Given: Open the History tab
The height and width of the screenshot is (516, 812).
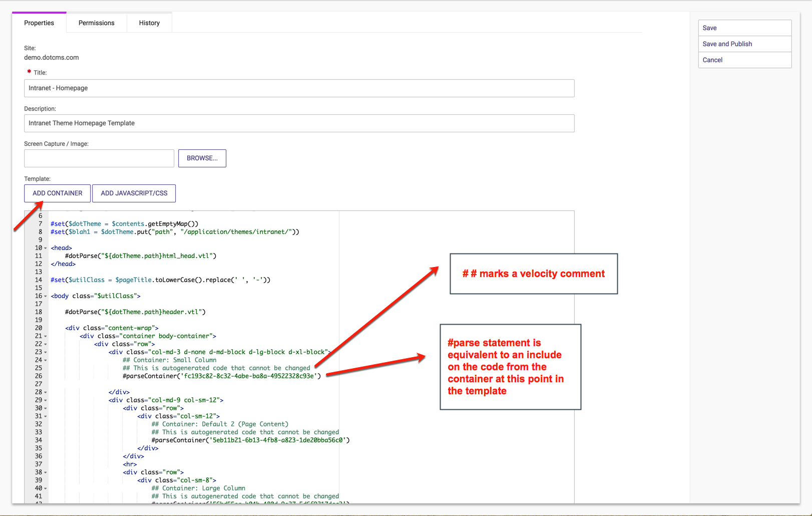Looking at the screenshot, I should 149,23.
